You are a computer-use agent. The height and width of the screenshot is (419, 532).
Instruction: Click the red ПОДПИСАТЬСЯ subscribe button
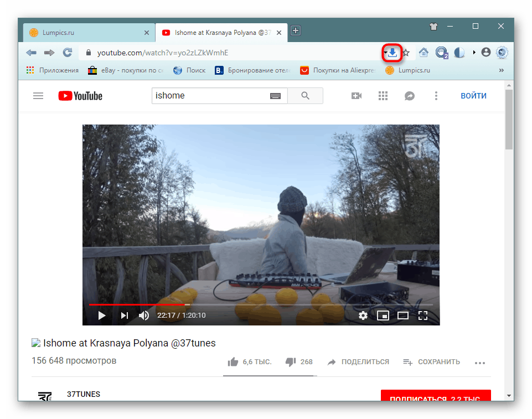(x=435, y=396)
